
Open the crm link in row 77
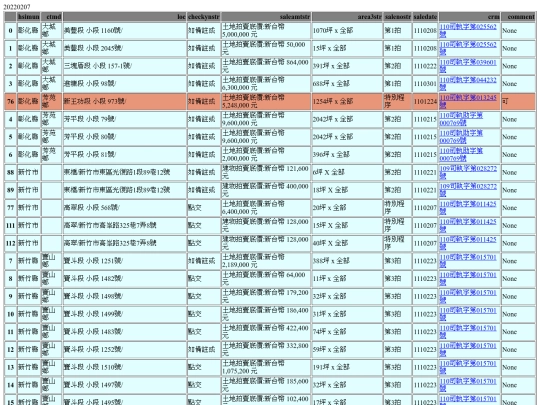pos(468,208)
